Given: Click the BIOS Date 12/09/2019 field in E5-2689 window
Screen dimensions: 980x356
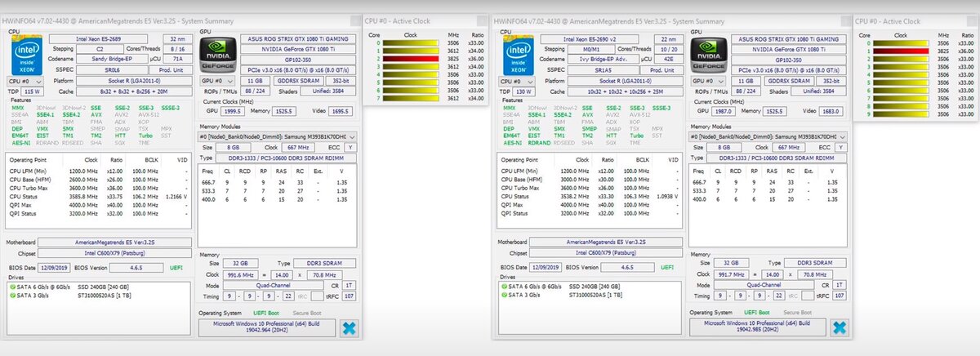Looking at the screenshot, I should (55, 267).
